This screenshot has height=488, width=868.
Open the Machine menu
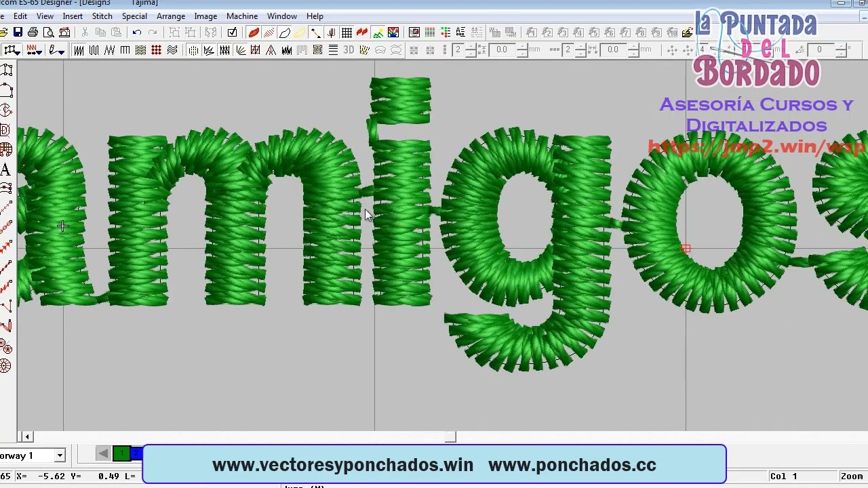tap(242, 16)
